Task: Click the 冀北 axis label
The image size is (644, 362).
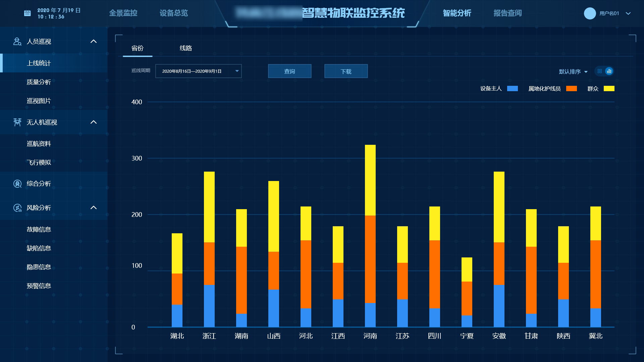Action: click(x=596, y=336)
